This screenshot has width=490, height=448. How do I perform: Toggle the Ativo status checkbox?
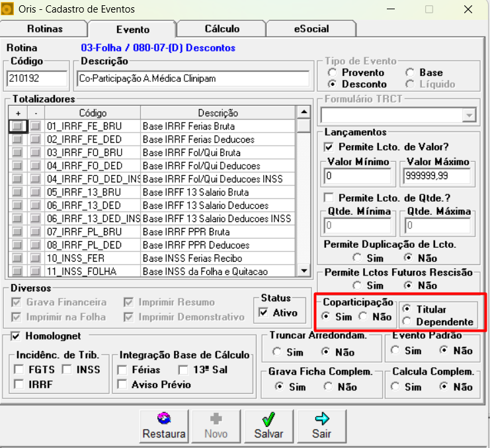click(263, 312)
